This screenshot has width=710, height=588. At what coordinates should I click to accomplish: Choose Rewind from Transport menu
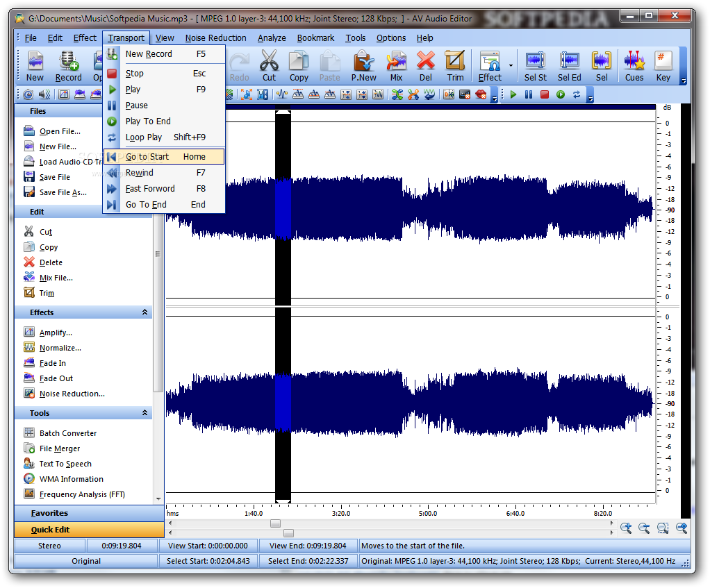[x=164, y=173]
